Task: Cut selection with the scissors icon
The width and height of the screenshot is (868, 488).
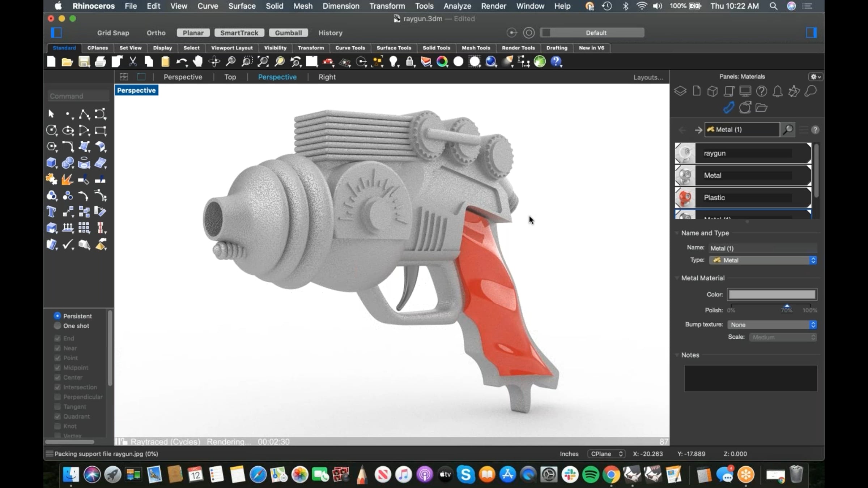Action: 133,62
